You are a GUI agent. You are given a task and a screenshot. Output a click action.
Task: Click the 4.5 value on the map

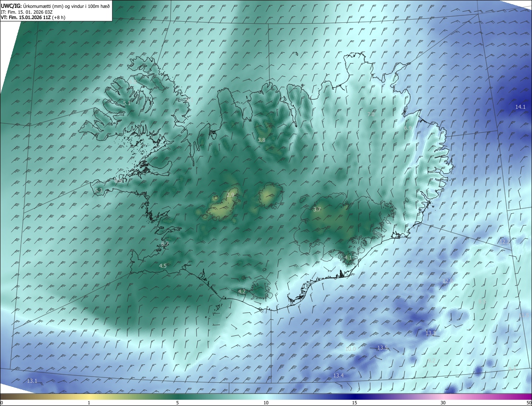pos(163,266)
